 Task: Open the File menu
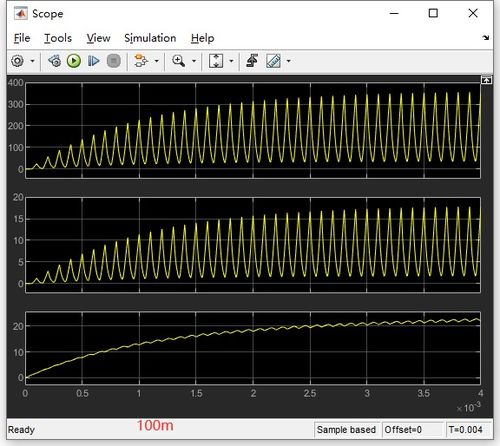pos(22,38)
